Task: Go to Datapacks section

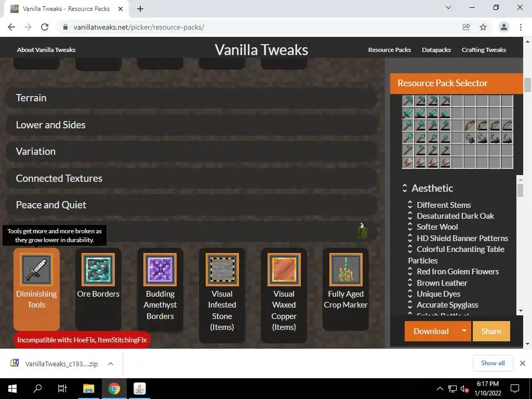Action: click(x=436, y=50)
